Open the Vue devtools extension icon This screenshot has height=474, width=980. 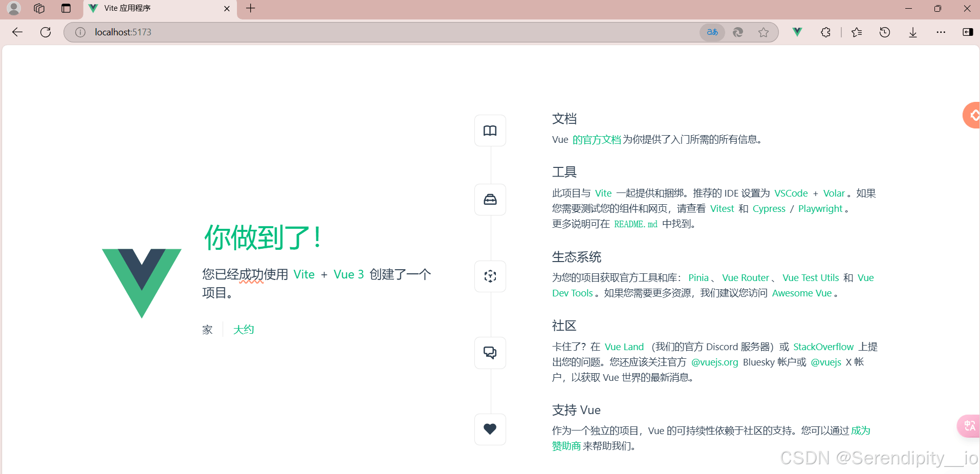[797, 32]
